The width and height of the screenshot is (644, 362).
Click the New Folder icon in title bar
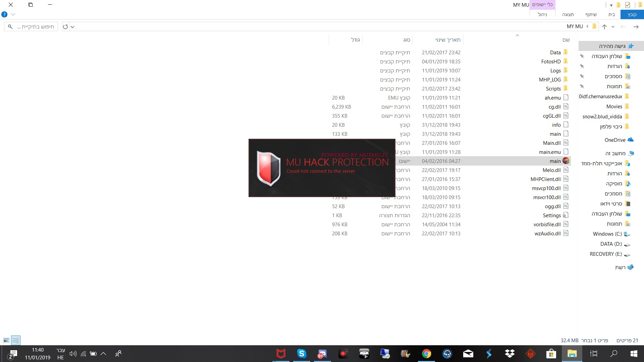tap(619, 5)
